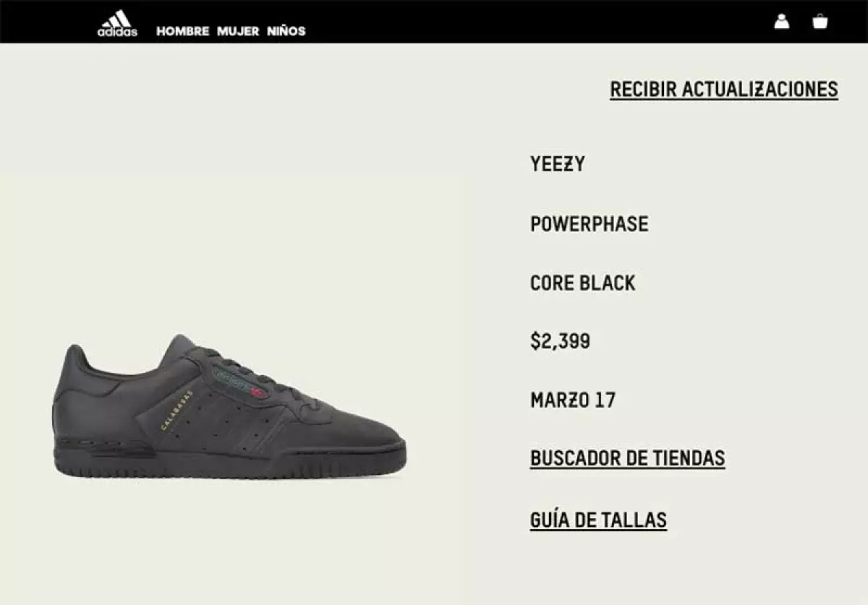The height and width of the screenshot is (605, 868).
Task: Select the MUJER menu item
Action: [x=238, y=31]
